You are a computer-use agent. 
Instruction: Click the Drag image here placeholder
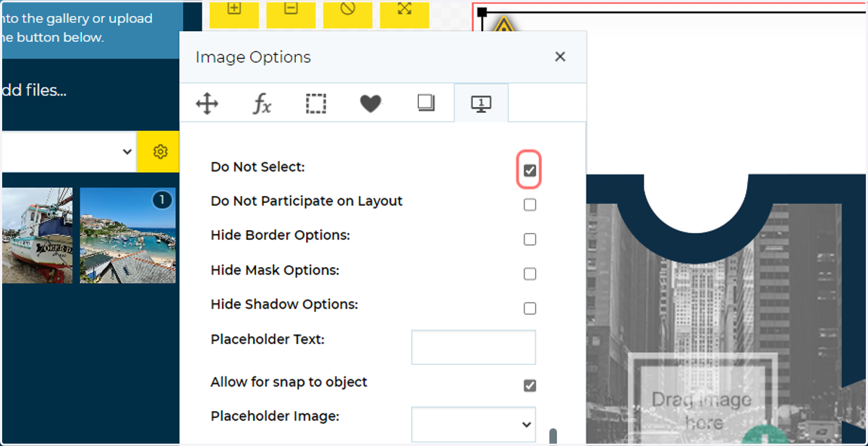[x=701, y=410]
